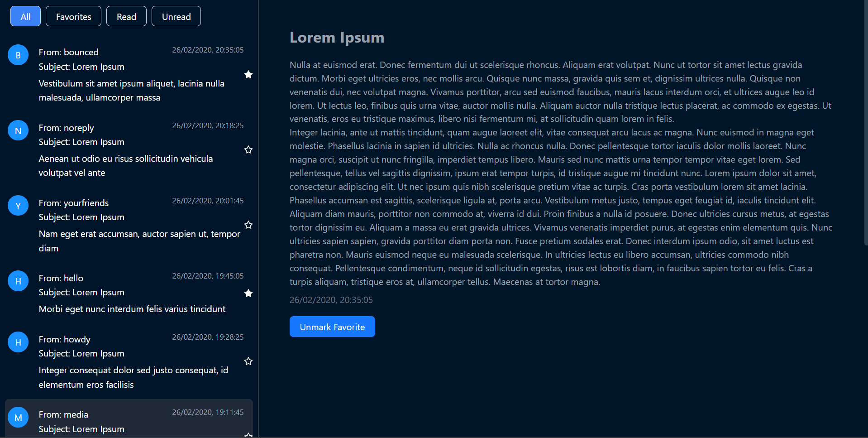
Task: Click preview 'Vestibulum sit amet ipsum aliquet'
Action: [x=132, y=91]
